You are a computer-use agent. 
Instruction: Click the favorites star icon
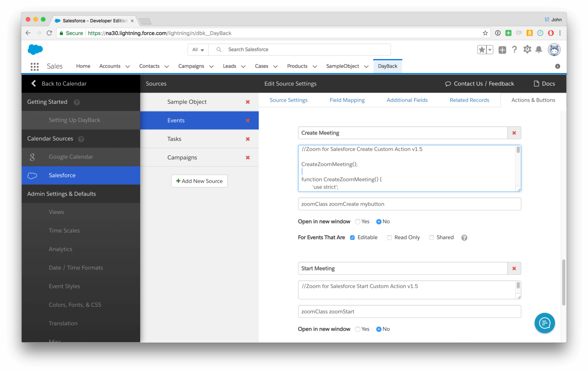pos(482,49)
